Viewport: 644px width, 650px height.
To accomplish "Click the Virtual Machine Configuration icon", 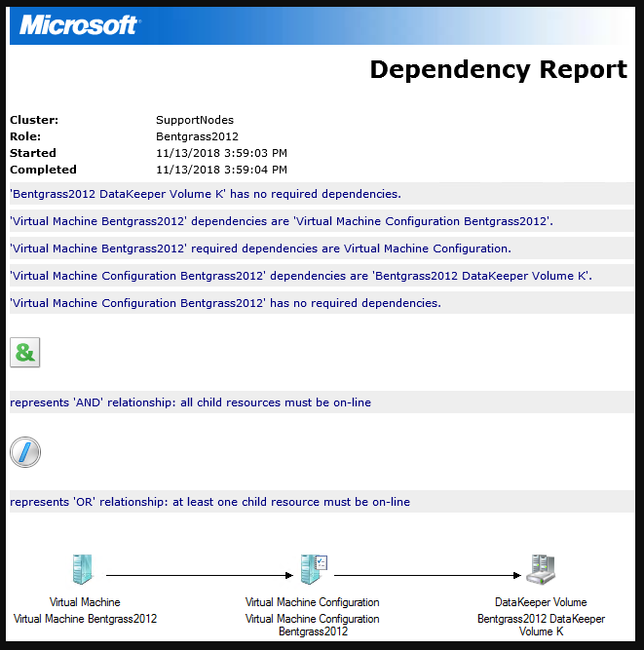I will 314,569.
